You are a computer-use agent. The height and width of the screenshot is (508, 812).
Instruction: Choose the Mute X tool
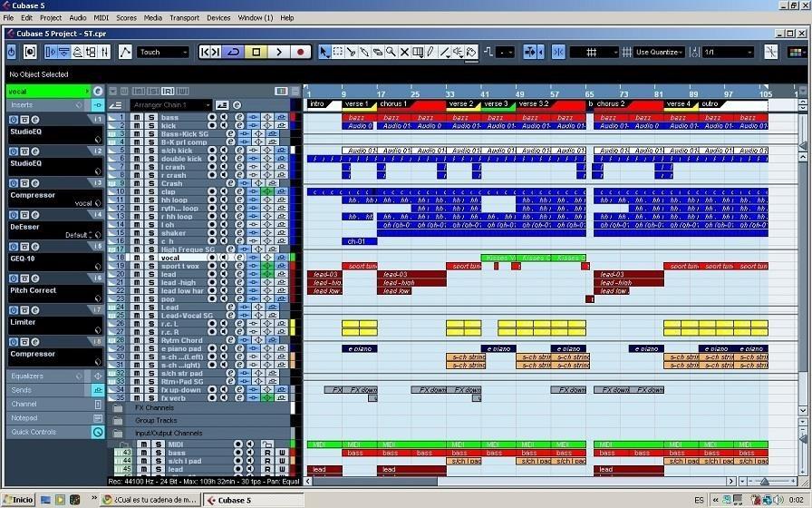(x=404, y=52)
